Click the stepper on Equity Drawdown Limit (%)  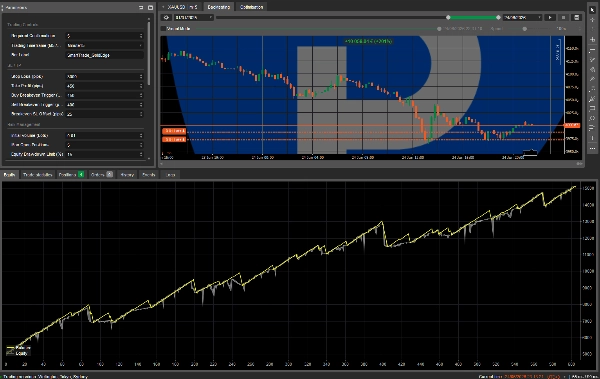tap(141, 154)
